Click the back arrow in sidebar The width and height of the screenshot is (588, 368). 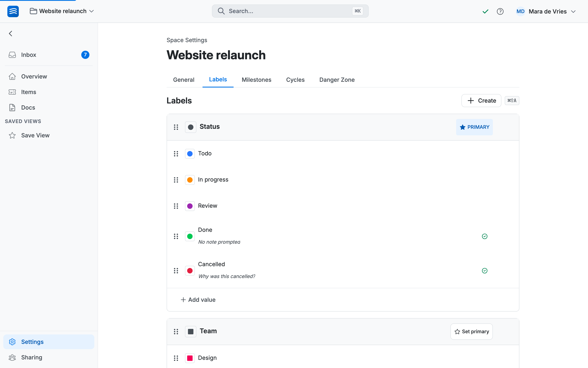point(10,34)
